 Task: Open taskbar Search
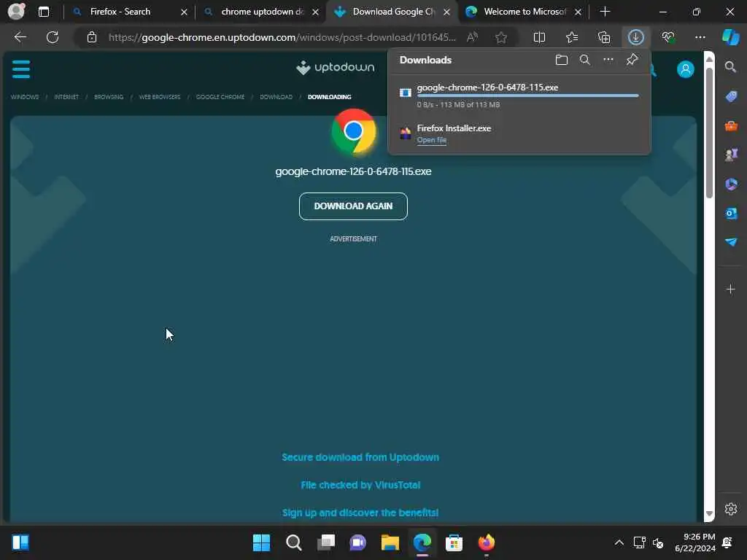point(293,542)
